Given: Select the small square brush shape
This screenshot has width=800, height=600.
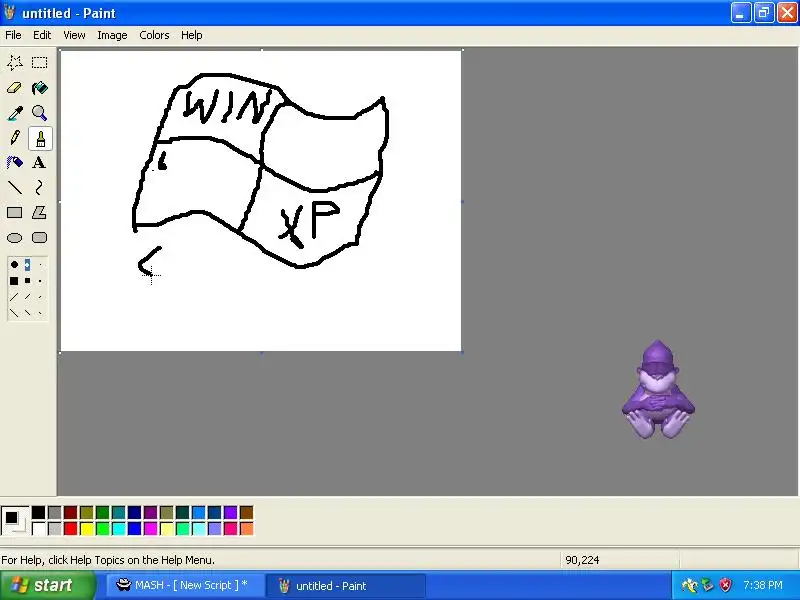Looking at the screenshot, I should (x=40, y=281).
